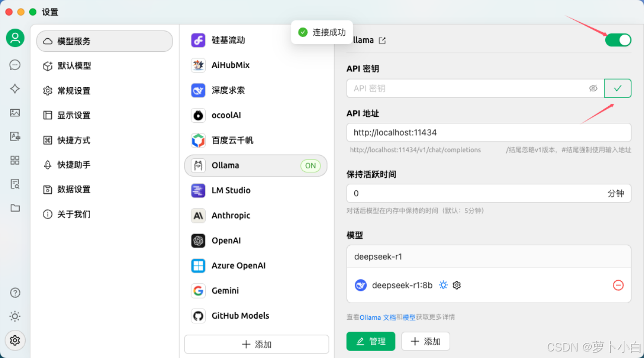644x358 pixels.
Task: Click the ON badge on Ollama
Action: 310,166
